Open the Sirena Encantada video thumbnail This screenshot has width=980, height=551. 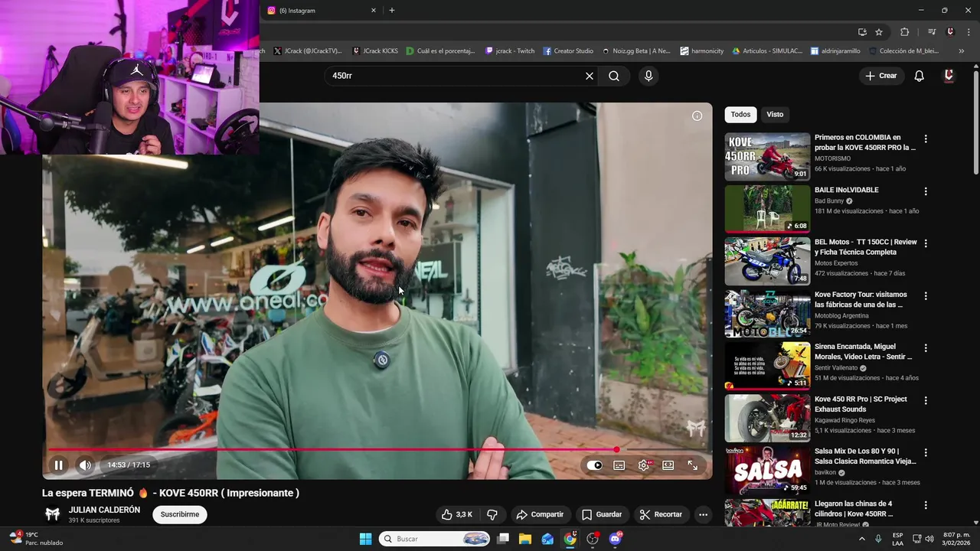coord(767,366)
